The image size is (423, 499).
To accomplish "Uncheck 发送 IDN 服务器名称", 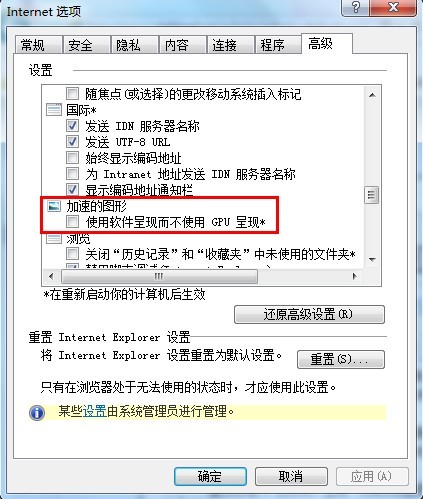I will tap(72, 126).
